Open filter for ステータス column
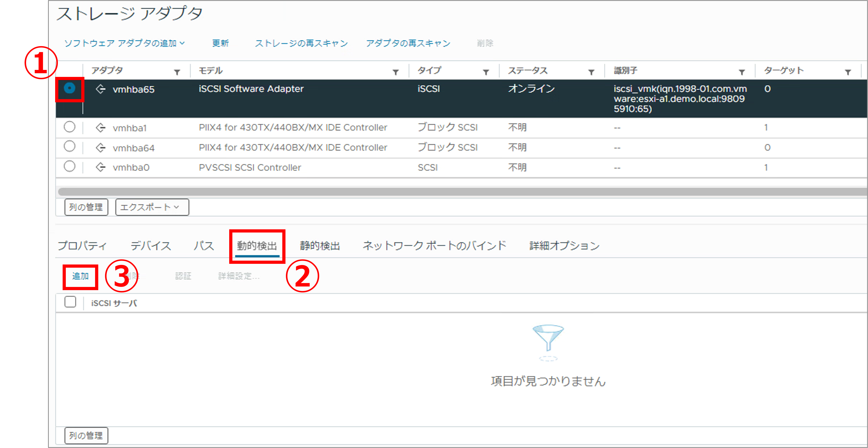868x448 pixels. click(591, 72)
